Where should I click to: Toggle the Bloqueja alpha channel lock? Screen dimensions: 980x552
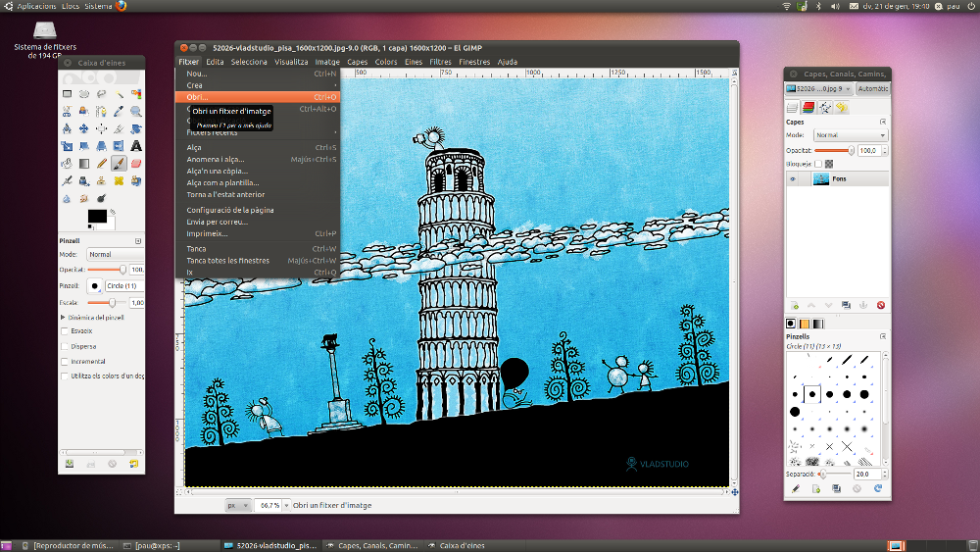829,164
